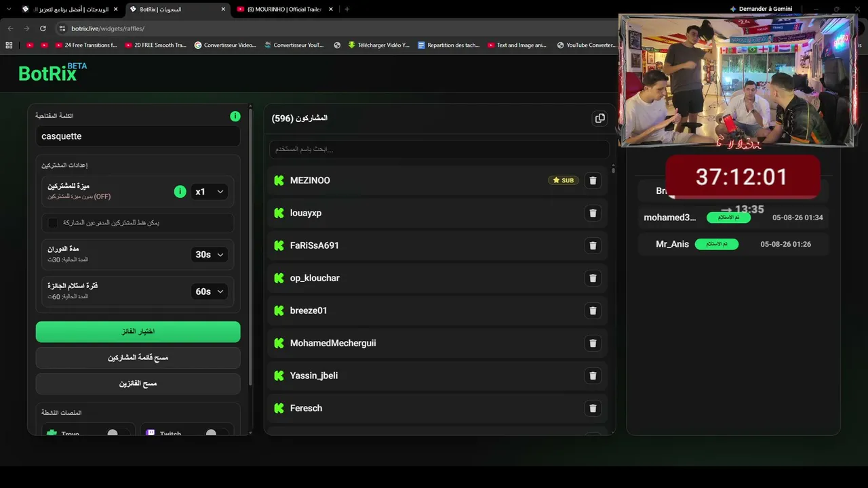Viewport: 868px width, 488px height.
Task: Click the username search field above participants
Action: (x=439, y=149)
